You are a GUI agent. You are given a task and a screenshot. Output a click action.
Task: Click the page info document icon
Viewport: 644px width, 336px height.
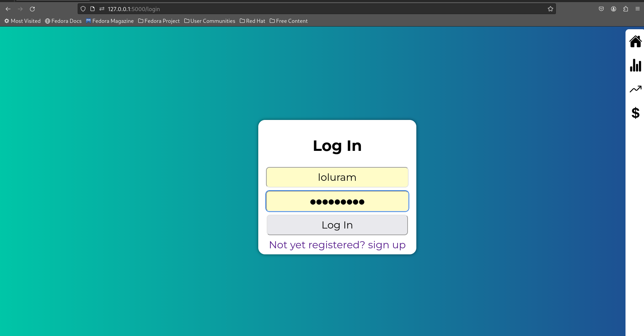tap(92, 9)
